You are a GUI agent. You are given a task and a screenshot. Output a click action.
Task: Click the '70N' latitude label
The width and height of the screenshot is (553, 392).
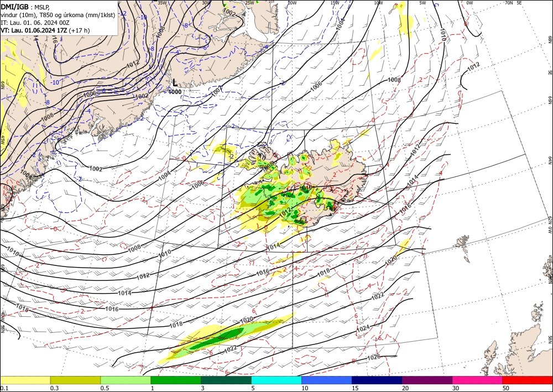[x=509, y=2]
